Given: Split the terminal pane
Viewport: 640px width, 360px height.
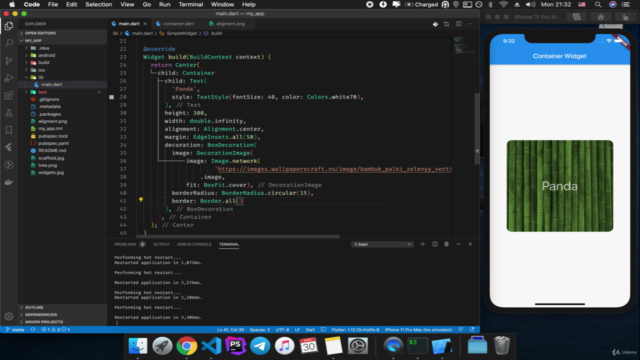Looking at the screenshot, I should coord(435,244).
